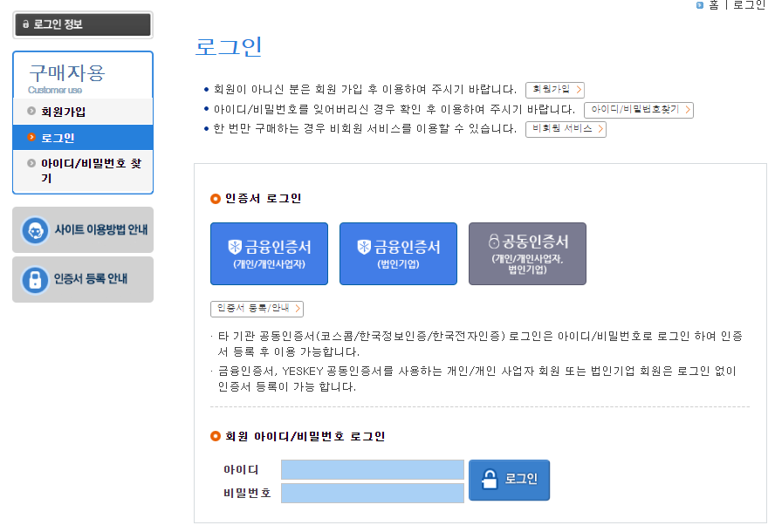Image resolution: width=775 pixels, height=532 pixels.
Task: Open the 비회원 서비스 button
Action: tap(566, 129)
